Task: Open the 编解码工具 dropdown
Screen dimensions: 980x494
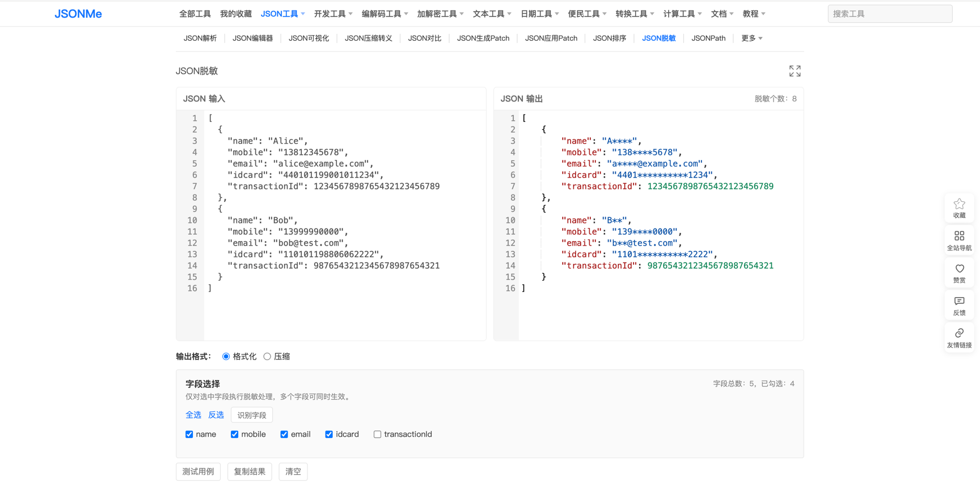Action: click(385, 14)
